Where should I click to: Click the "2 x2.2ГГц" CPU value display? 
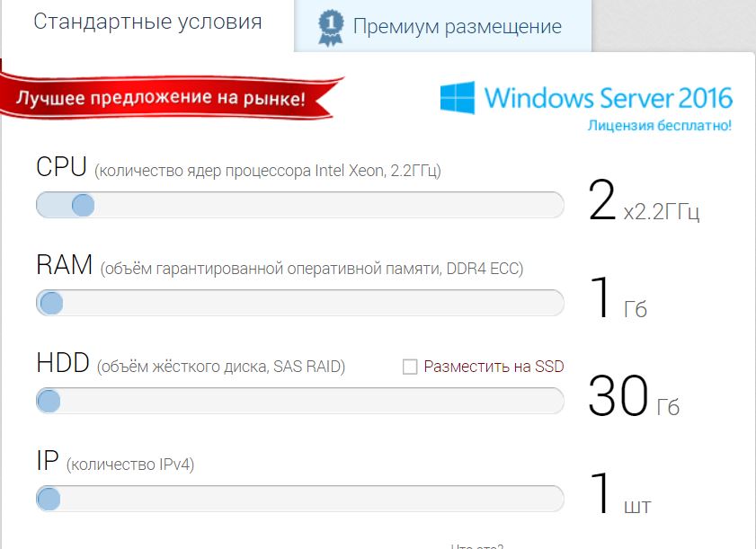[644, 200]
